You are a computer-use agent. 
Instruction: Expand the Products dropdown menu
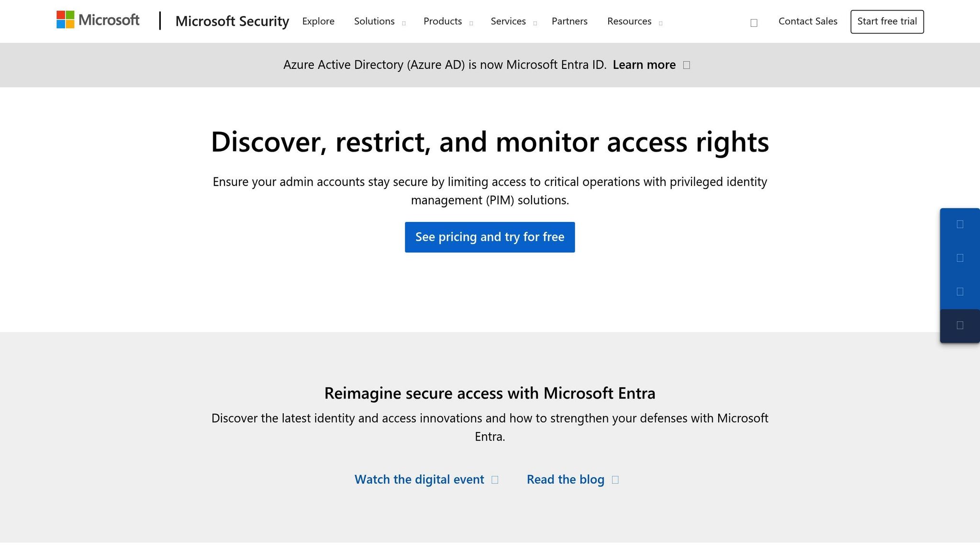(x=448, y=22)
